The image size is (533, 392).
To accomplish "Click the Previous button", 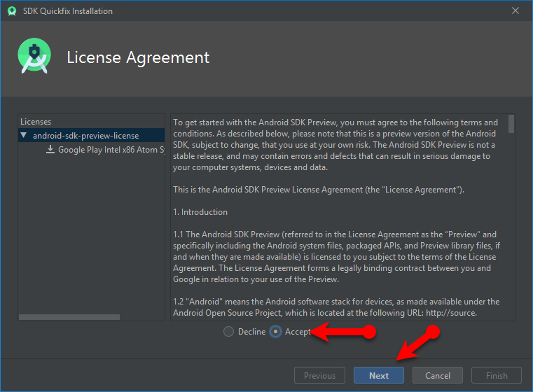I will tap(319, 375).
